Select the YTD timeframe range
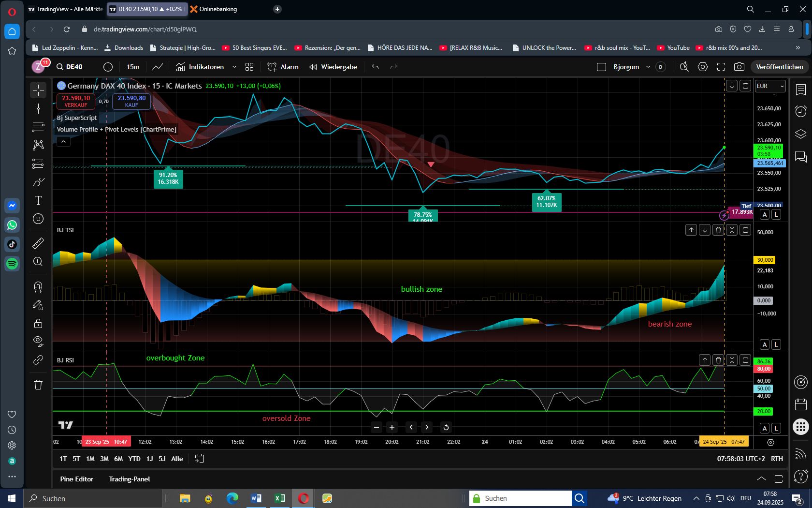812x508 pixels. tap(134, 459)
